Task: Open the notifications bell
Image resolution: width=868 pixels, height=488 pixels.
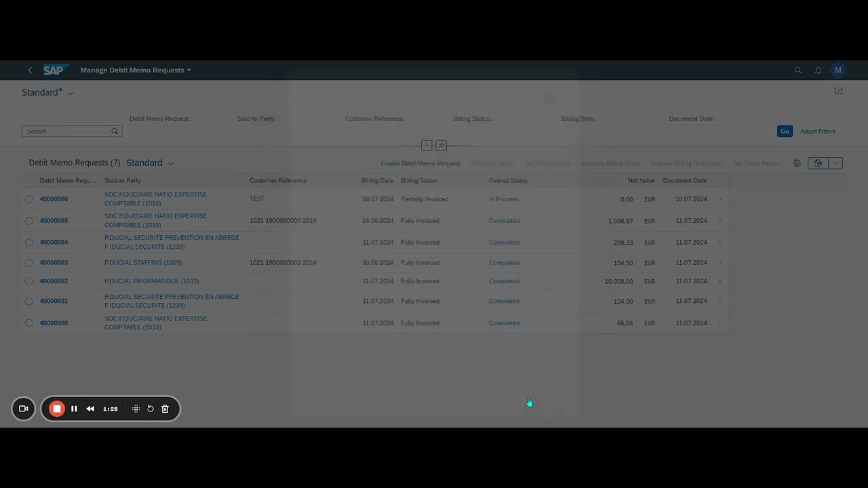Action: point(818,70)
